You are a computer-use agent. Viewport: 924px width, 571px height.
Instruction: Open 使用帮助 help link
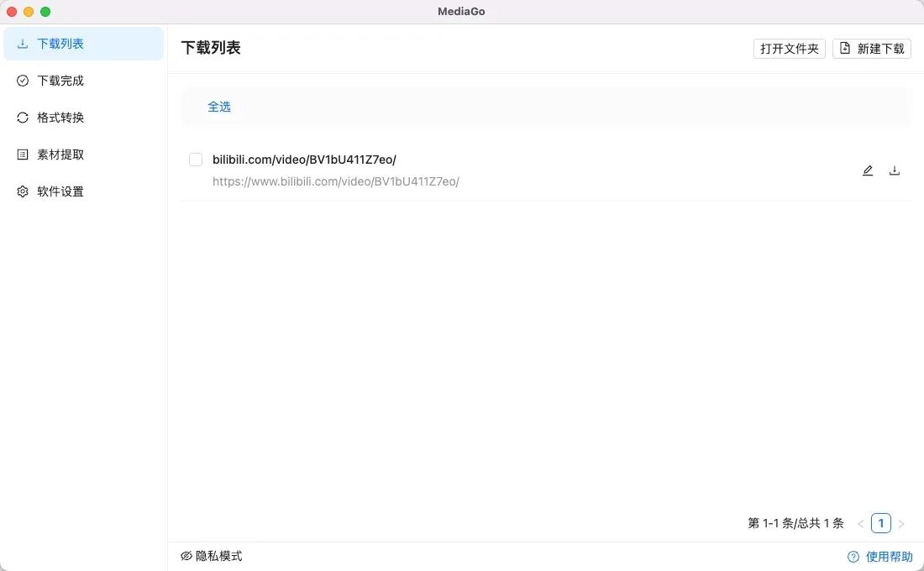tap(880, 557)
